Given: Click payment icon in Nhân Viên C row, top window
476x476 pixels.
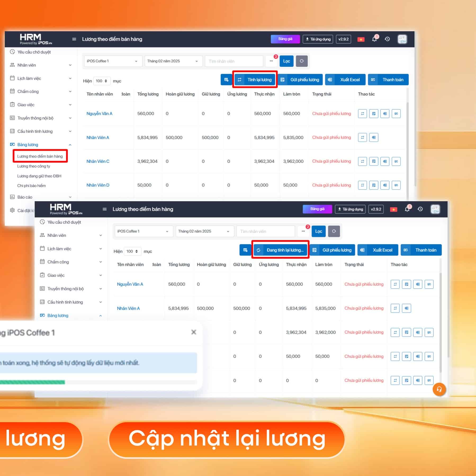Looking at the screenshot, I should click(396, 161).
